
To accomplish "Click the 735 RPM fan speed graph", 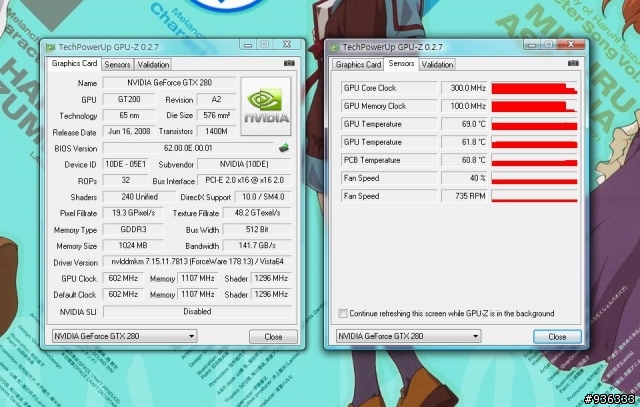I will 534,196.
